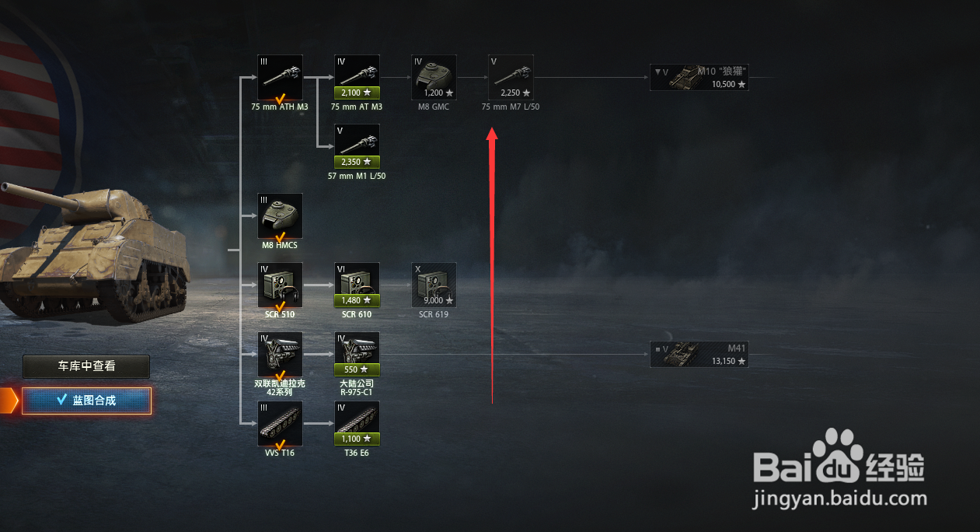Select the VVS T16 suspension tracks

point(280,424)
